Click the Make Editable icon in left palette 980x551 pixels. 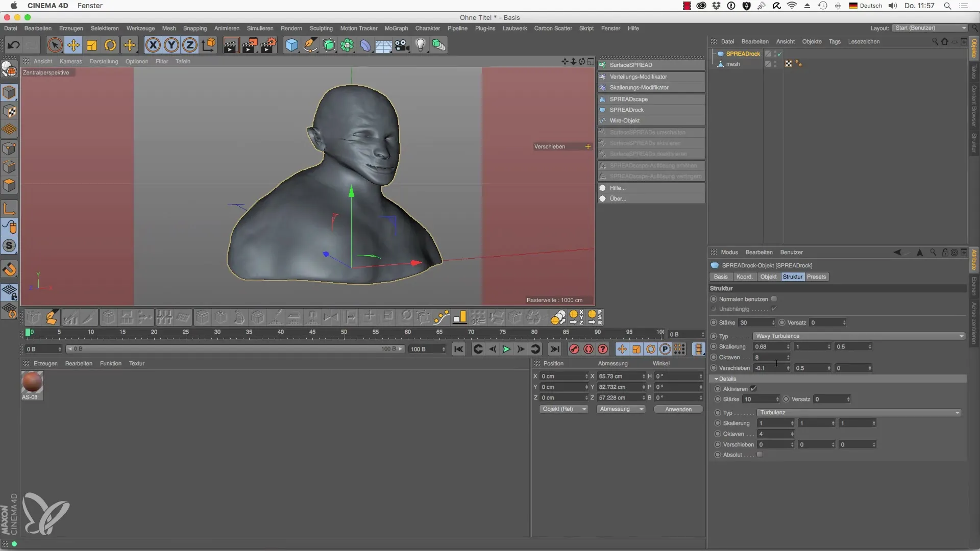(x=9, y=68)
